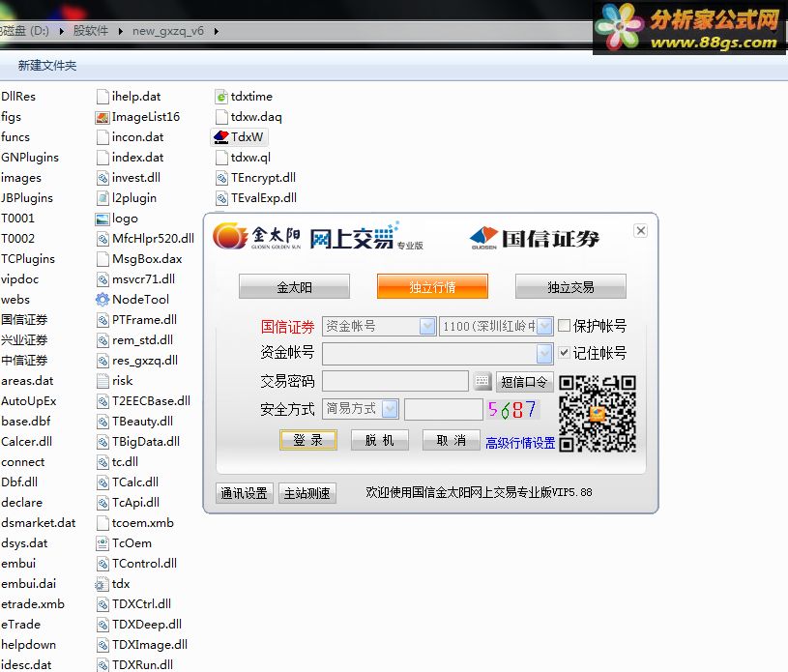Select the AutoUpEx entry
This screenshot has width=788, height=672.
[x=29, y=401]
